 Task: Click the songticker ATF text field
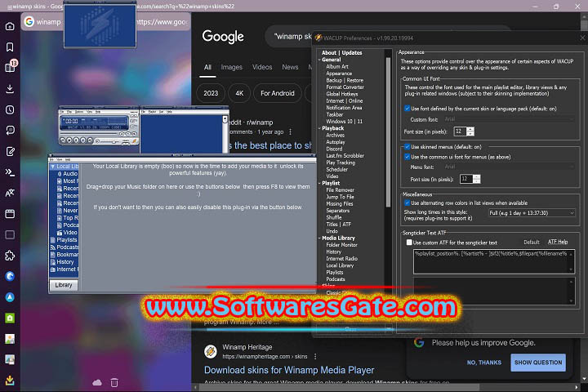(x=494, y=261)
